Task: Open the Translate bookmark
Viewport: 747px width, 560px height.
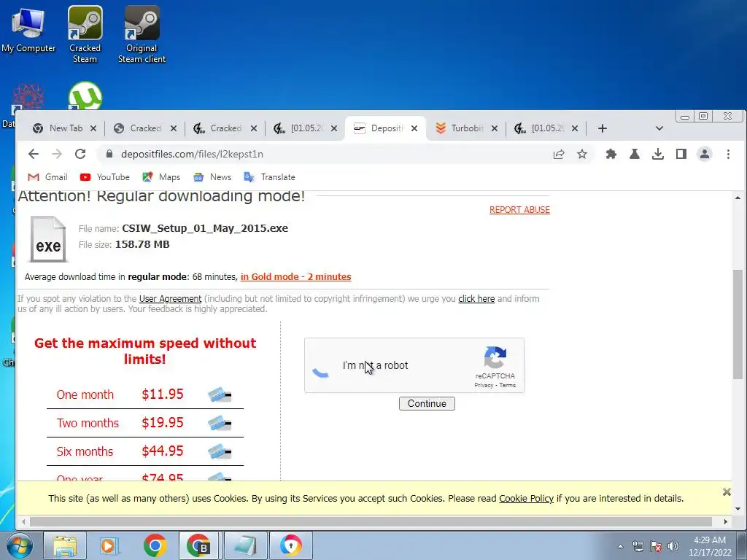Action: [269, 177]
